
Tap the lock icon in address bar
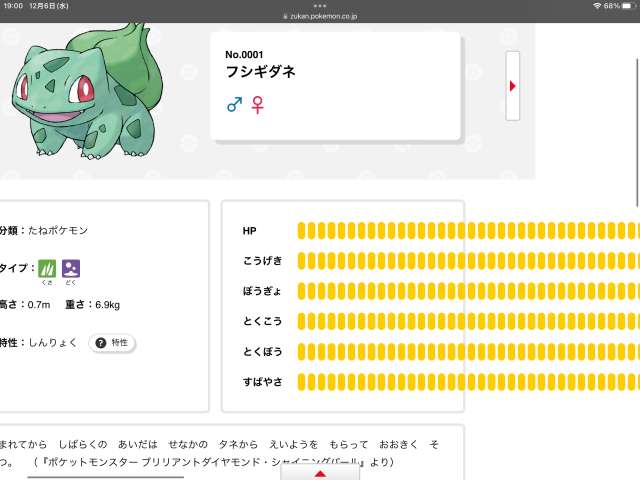coord(285,16)
